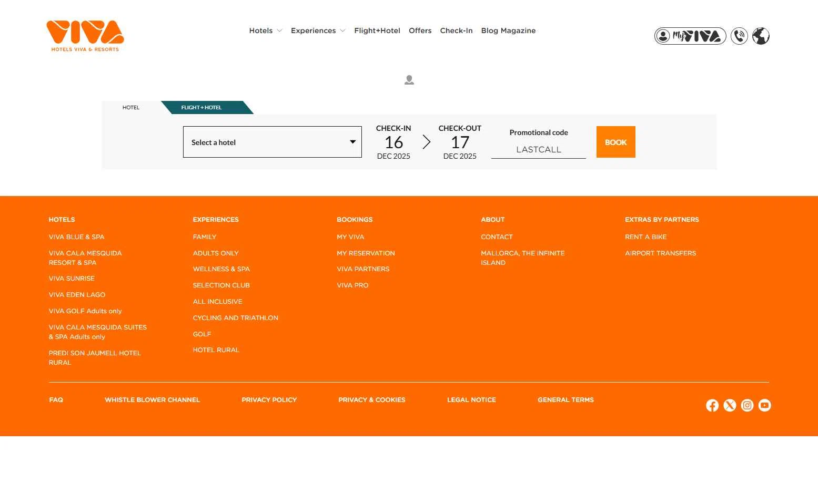Open the Select a hotel dropdown
The width and height of the screenshot is (818, 504).
[272, 142]
